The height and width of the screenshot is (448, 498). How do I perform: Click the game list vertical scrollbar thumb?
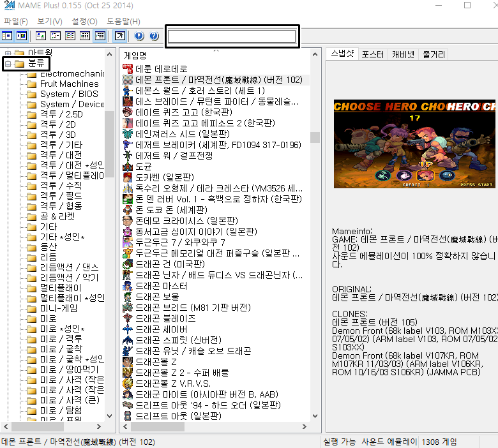(315, 137)
